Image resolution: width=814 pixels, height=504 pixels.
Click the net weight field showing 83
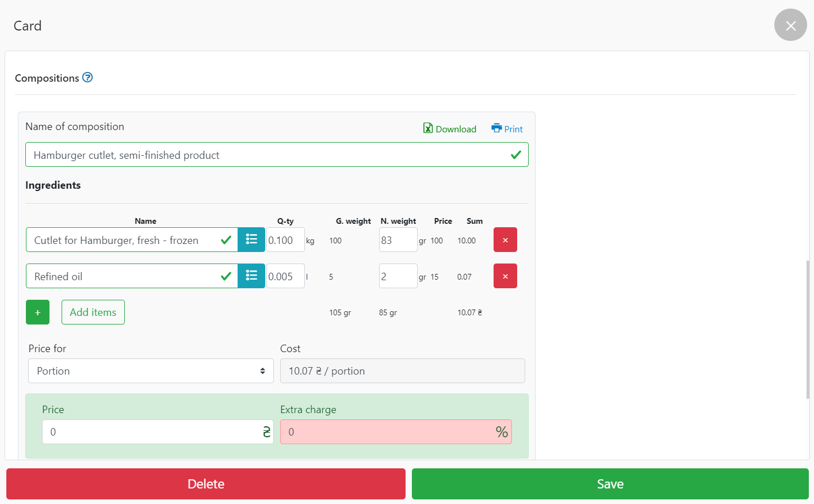[398, 240]
